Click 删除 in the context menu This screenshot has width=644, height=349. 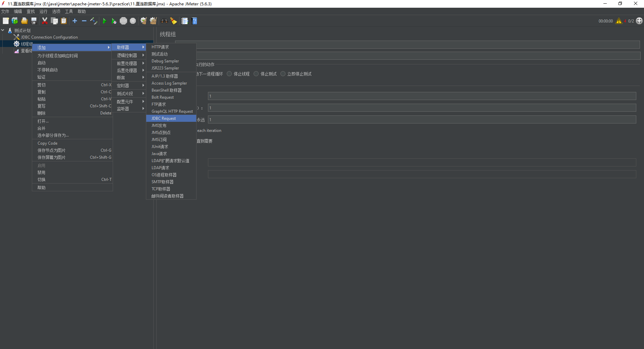[x=72, y=113]
